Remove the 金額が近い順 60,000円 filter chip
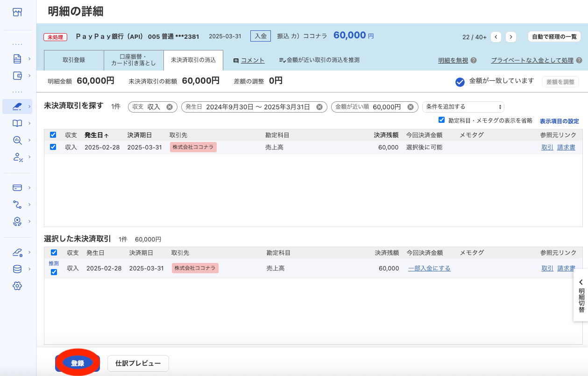The image size is (588, 376). coord(411,106)
